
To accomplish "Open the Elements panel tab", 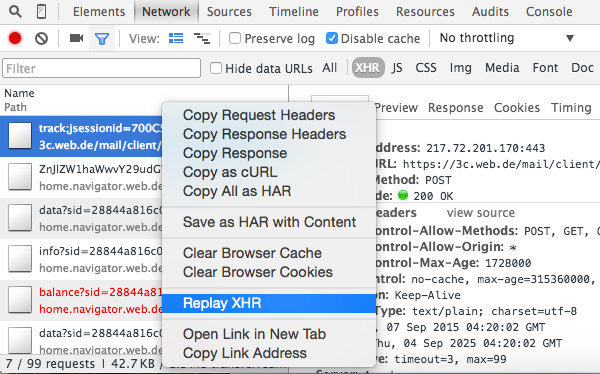I will [x=99, y=11].
